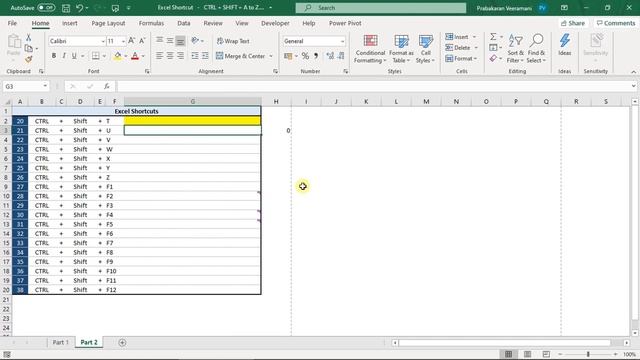Click the Decrease Decimal icon
Screen dimensions: 640x360
[x=341, y=56]
